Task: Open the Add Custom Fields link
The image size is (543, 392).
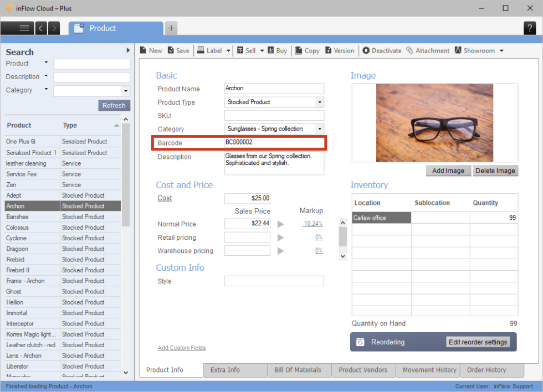Action: point(182,347)
